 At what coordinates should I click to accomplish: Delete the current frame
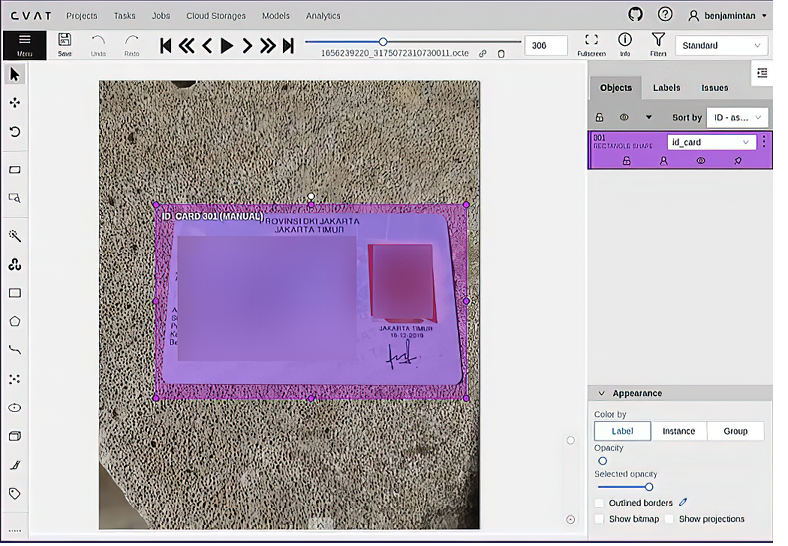coord(501,53)
